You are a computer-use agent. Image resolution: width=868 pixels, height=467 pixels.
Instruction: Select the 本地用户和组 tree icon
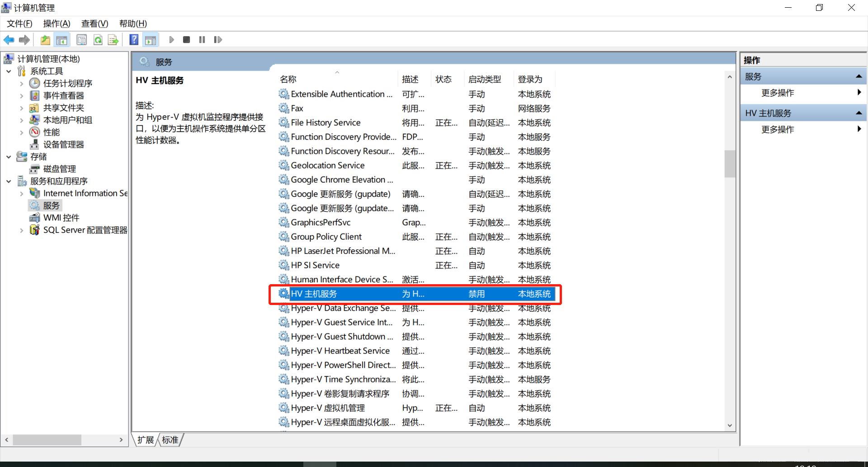tap(34, 120)
